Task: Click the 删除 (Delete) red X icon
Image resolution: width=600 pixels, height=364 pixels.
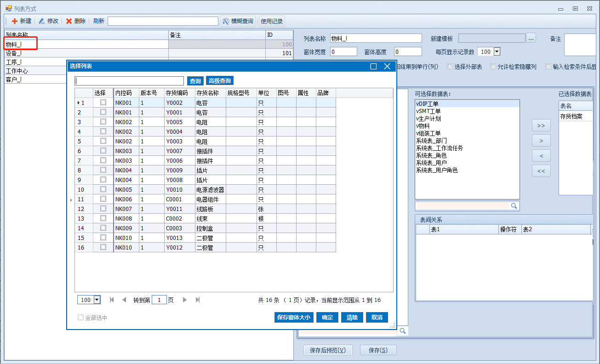Action: 69,21
